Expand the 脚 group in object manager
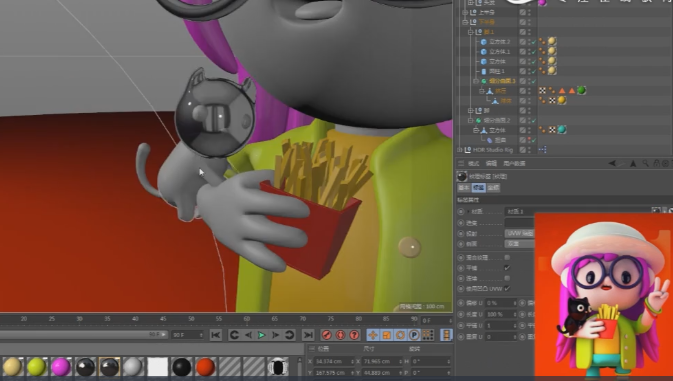 [x=470, y=110]
